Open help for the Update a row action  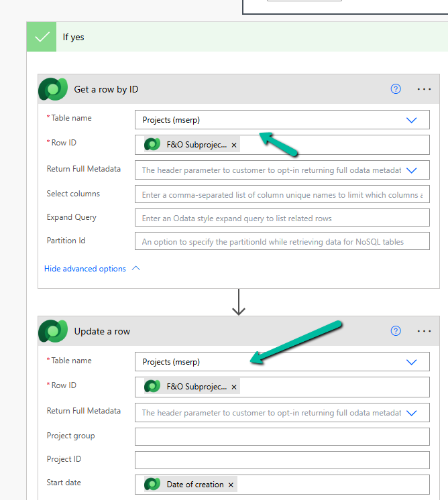pos(396,331)
